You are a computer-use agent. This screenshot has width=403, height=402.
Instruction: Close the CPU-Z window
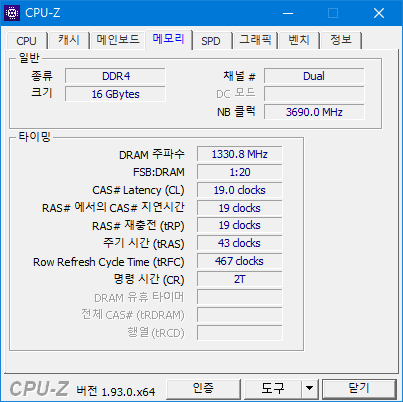(x=379, y=13)
